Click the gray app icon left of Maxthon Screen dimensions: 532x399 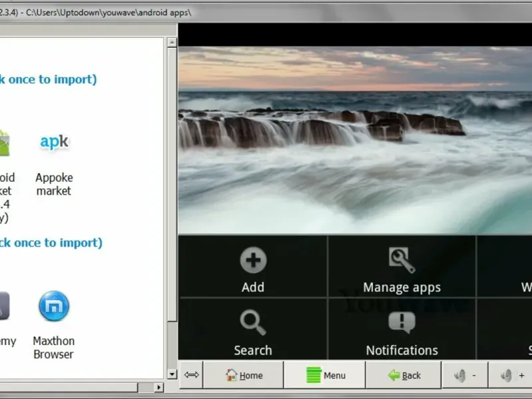pos(4,305)
